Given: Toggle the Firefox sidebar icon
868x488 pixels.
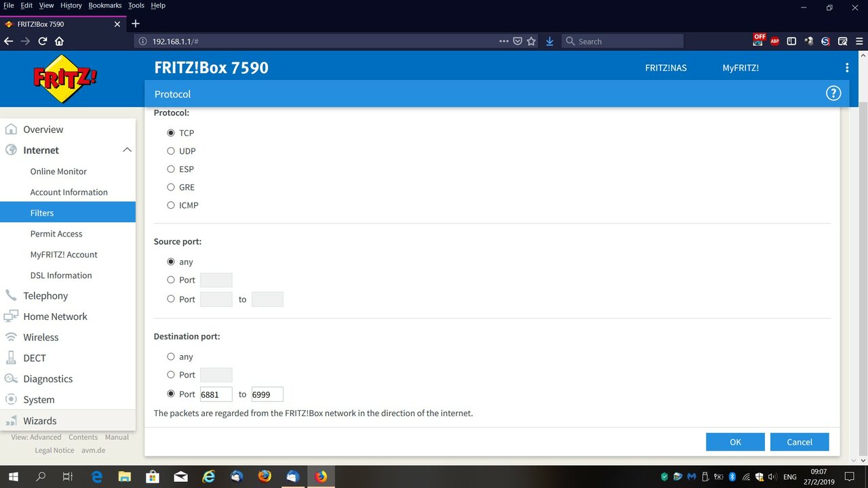Looking at the screenshot, I should [x=791, y=41].
